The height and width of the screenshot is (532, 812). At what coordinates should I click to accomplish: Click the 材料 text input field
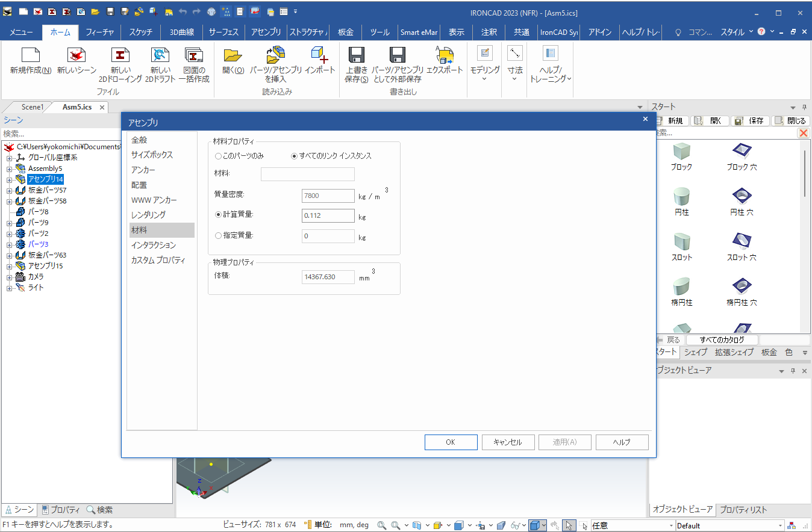(x=307, y=175)
